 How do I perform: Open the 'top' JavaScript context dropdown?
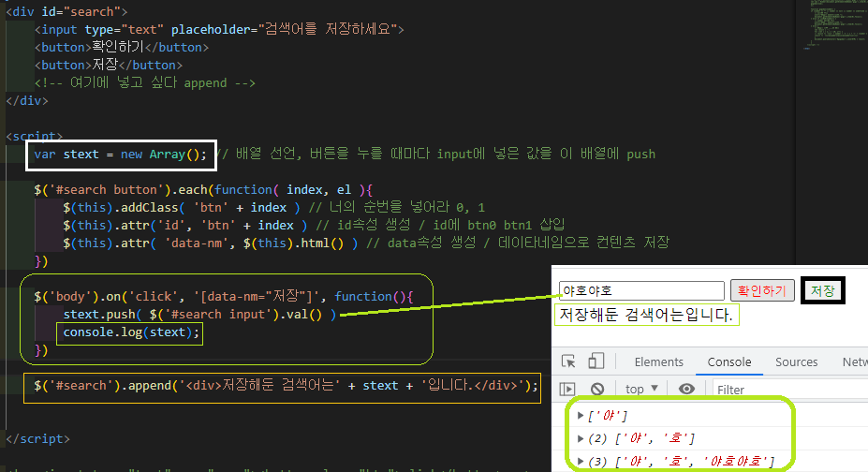641,389
